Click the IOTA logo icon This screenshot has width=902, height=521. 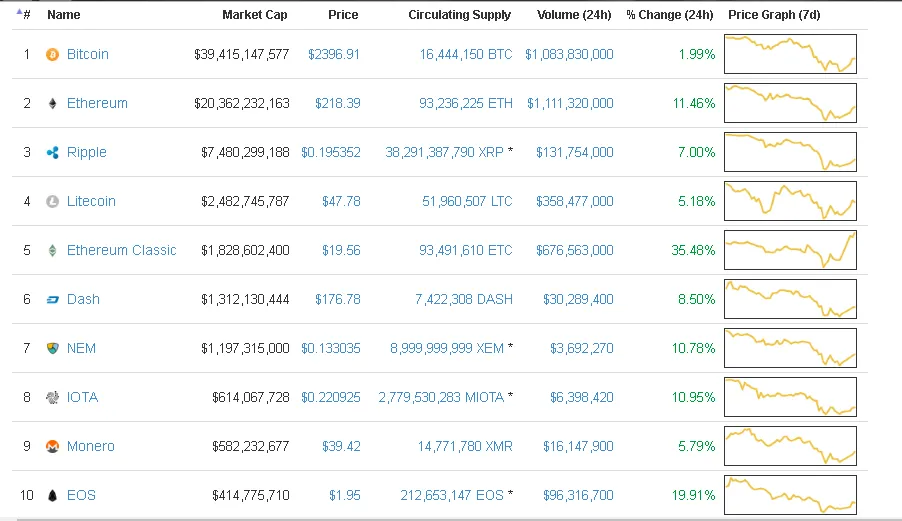coord(52,397)
